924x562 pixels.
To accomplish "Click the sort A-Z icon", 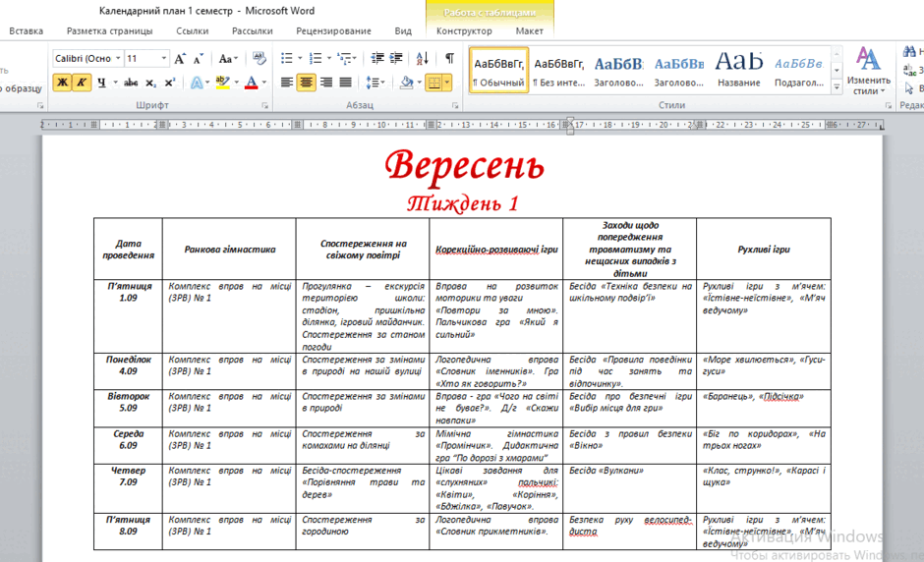I will pos(422,58).
